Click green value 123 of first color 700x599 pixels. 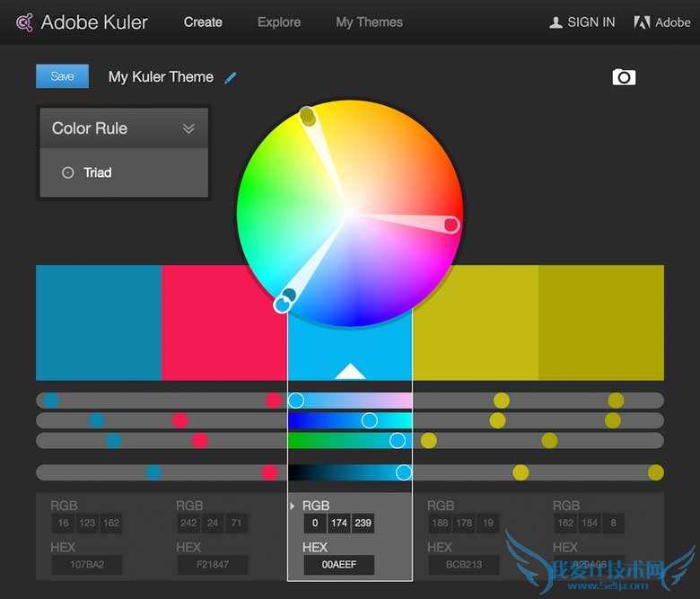[87, 523]
